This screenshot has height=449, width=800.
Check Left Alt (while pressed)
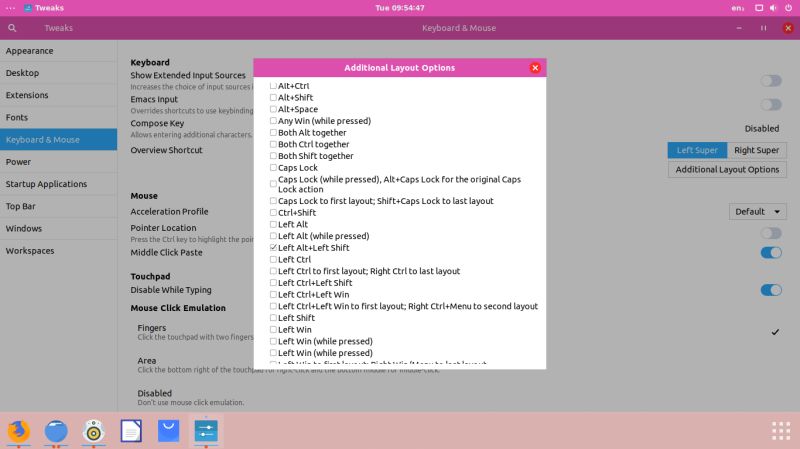(273, 236)
